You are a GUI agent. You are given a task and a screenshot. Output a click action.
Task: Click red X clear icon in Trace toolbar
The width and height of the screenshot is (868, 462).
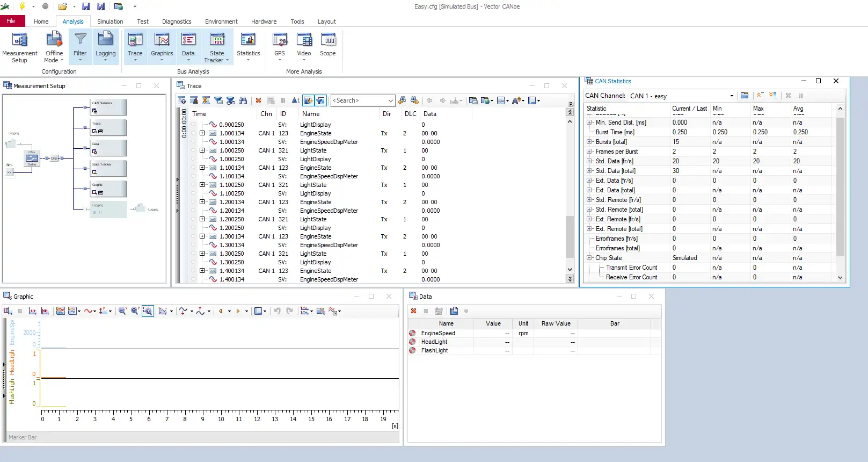(x=258, y=100)
